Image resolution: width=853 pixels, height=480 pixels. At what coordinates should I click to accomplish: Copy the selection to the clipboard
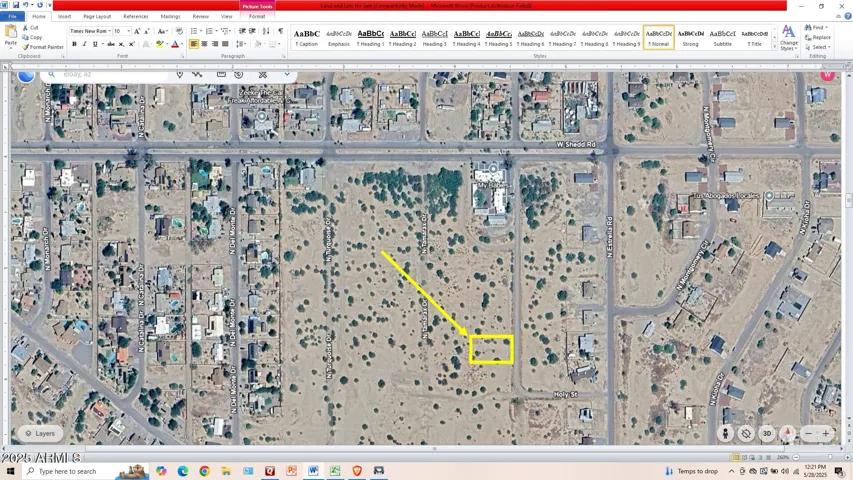pos(32,37)
